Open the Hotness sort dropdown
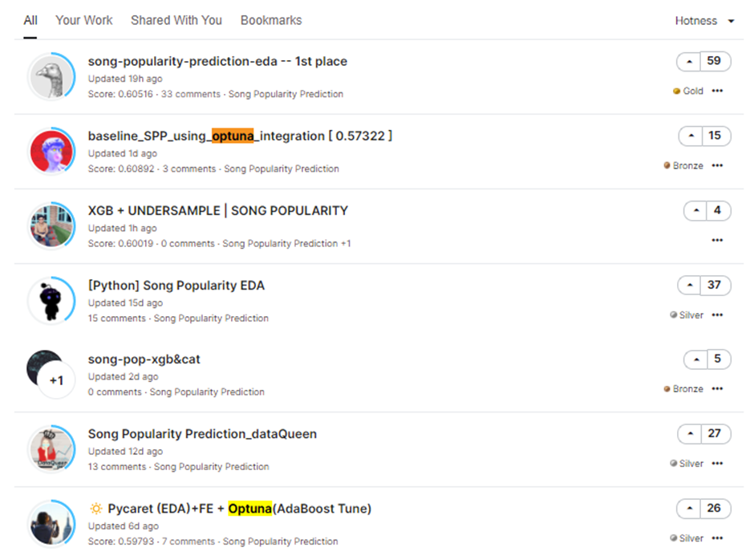754x560 pixels. click(x=704, y=21)
